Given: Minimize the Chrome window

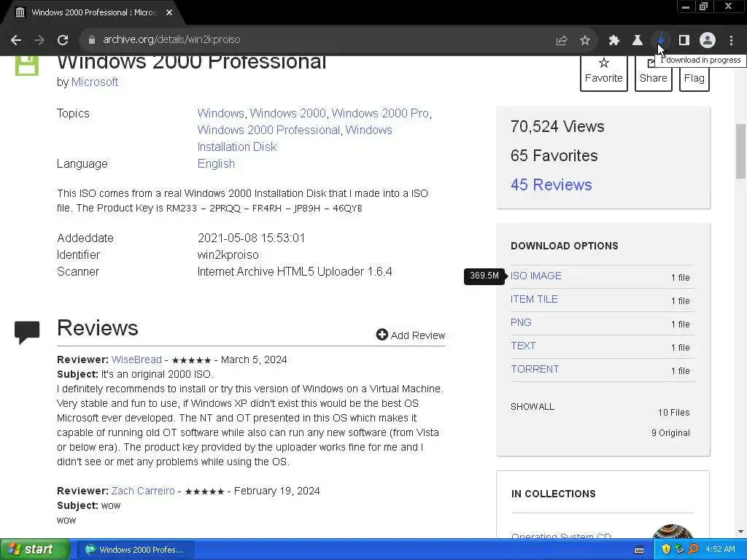Looking at the screenshot, I should pos(686,7).
